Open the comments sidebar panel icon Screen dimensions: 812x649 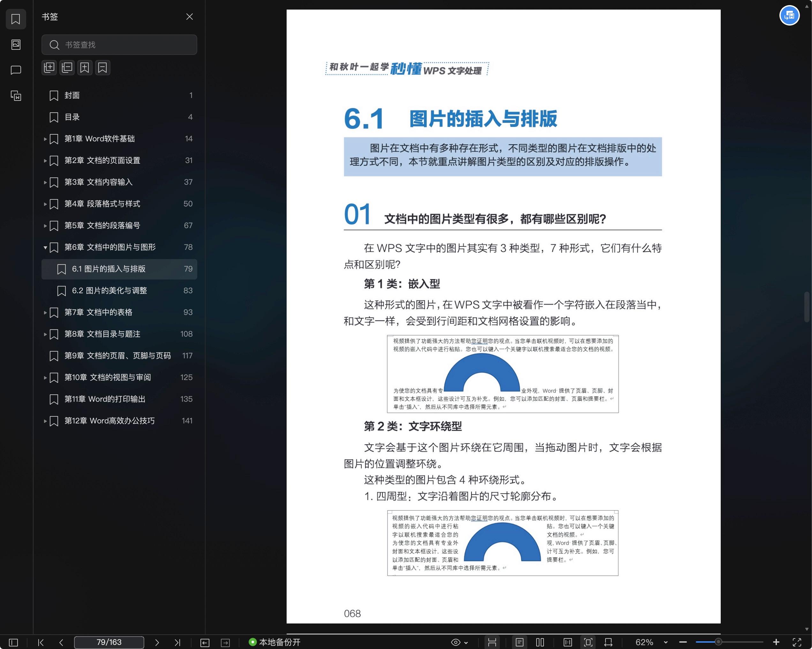tap(16, 70)
